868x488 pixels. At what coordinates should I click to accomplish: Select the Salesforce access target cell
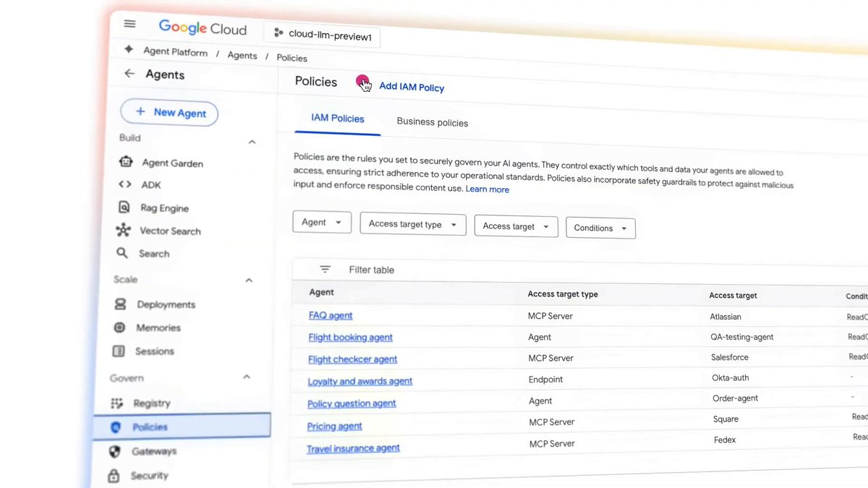730,357
